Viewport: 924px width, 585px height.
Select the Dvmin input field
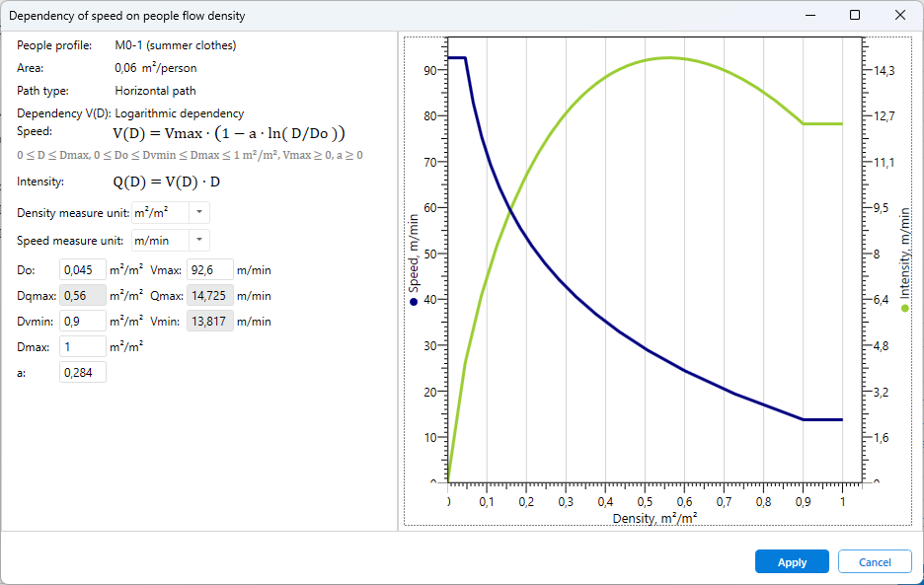coord(83,321)
